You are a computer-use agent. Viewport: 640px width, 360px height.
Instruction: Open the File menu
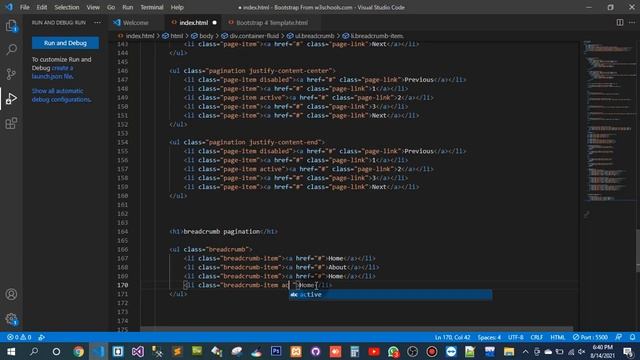click(x=24, y=7)
